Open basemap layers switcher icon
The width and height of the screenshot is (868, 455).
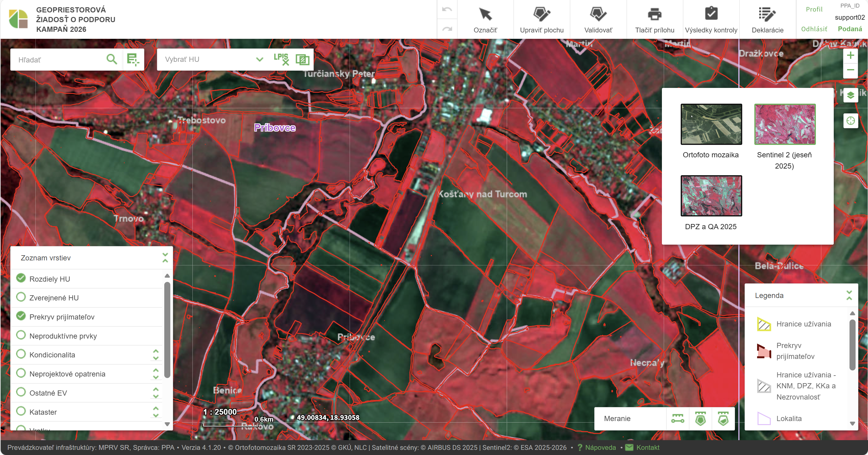[850, 95]
